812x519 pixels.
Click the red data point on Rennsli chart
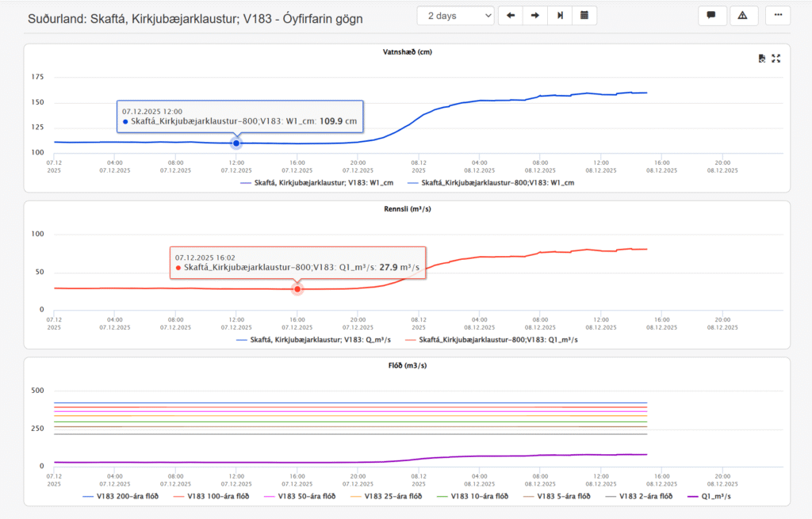(x=297, y=289)
